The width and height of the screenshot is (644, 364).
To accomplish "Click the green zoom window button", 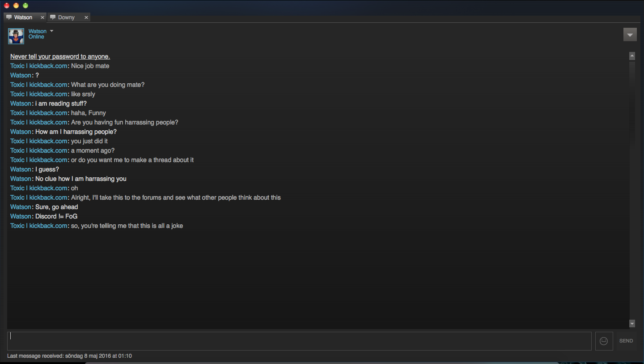I will pyautogui.click(x=25, y=5).
